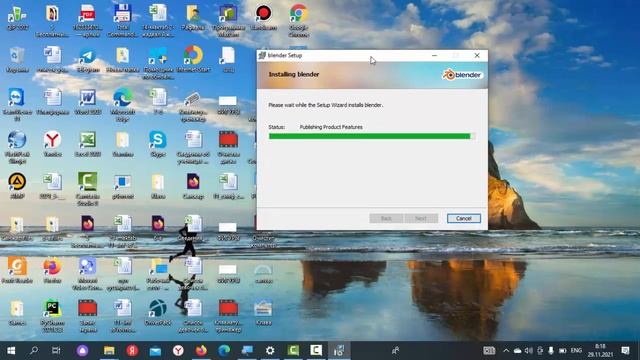Select the PyCharm desktop shortcut
This screenshot has height=360, width=640.
click(x=52, y=315)
